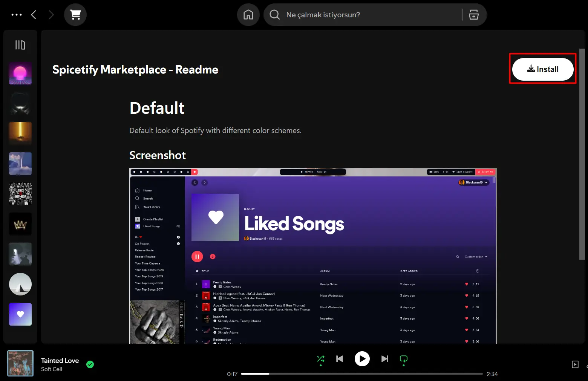Viewport: 588px width, 381px height.
Task: Open the round white mountain cover item
Action: coord(20,284)
